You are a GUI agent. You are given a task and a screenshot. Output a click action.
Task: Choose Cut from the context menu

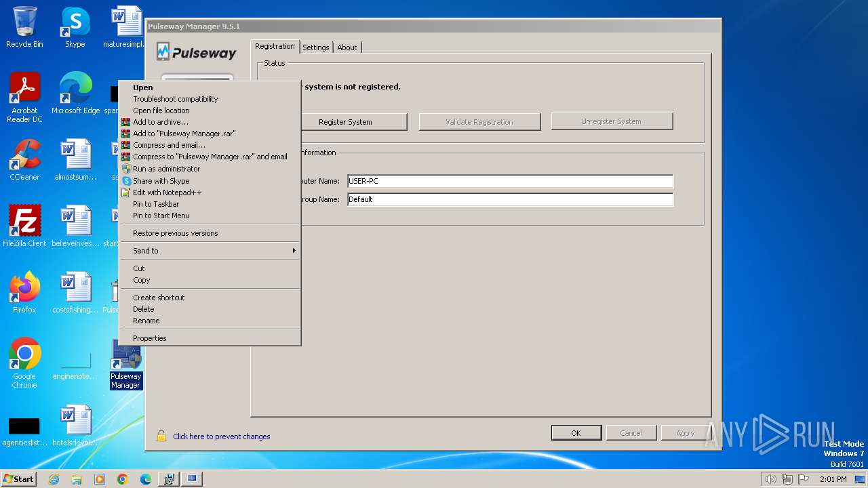[x=210, y=268]
